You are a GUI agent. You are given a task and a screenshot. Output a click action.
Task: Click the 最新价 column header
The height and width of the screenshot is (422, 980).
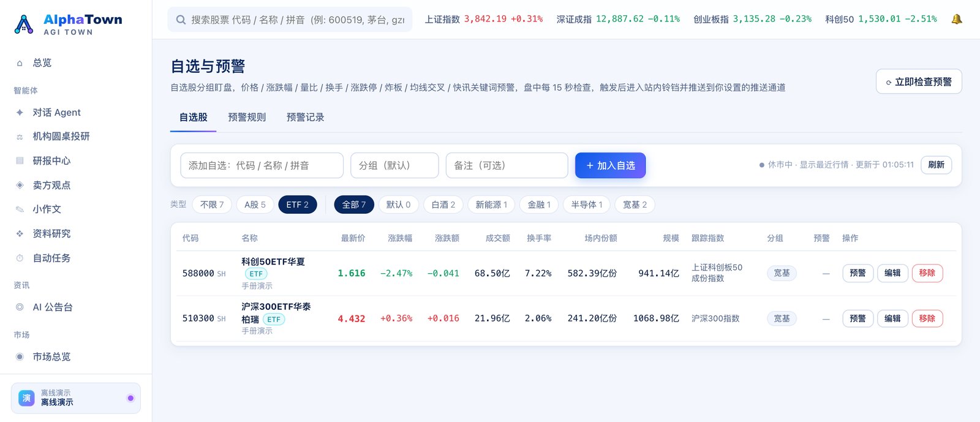click(x=353, y=238)
